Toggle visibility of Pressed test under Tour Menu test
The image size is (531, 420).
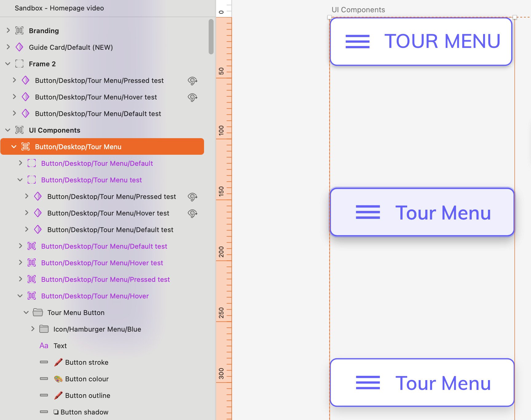(192, 196)
